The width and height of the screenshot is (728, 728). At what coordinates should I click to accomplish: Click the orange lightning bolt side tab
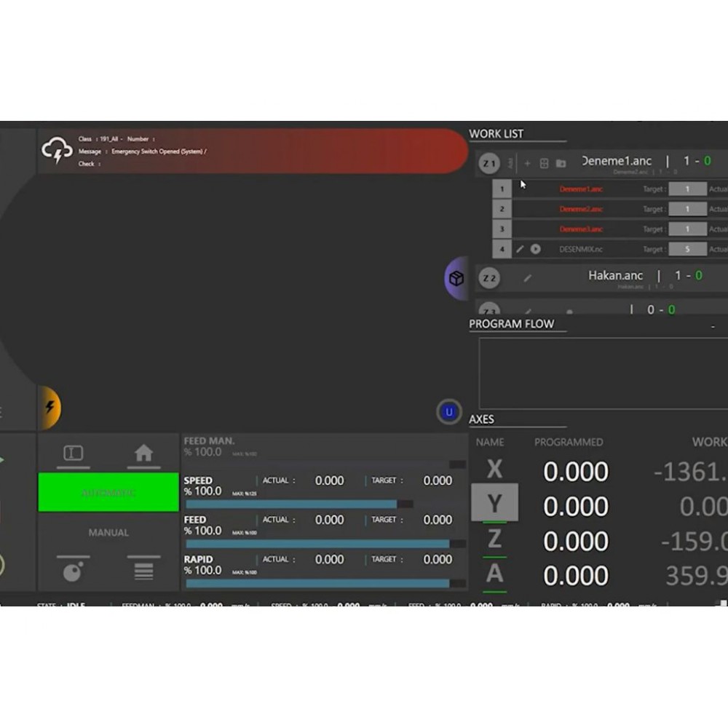51,408
